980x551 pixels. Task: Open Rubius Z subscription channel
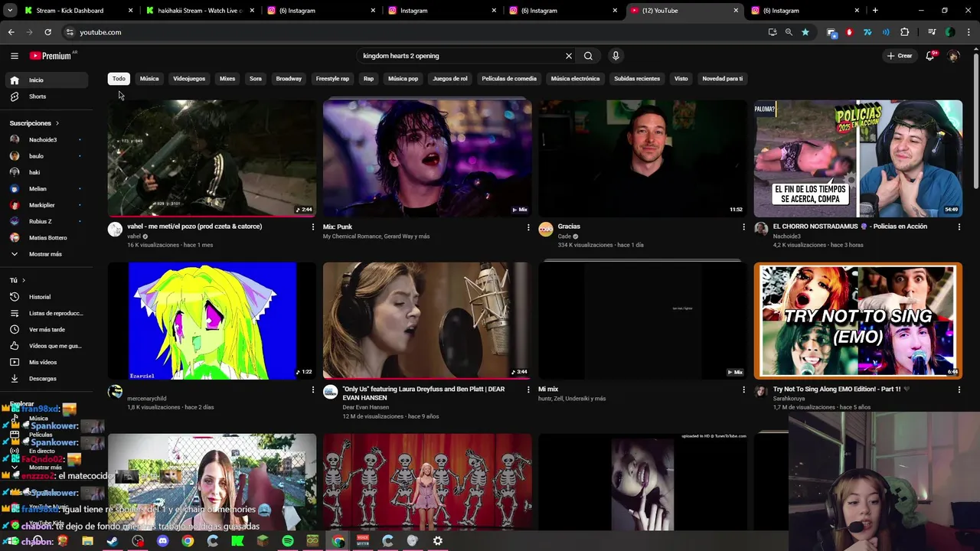tap(46, 221)
